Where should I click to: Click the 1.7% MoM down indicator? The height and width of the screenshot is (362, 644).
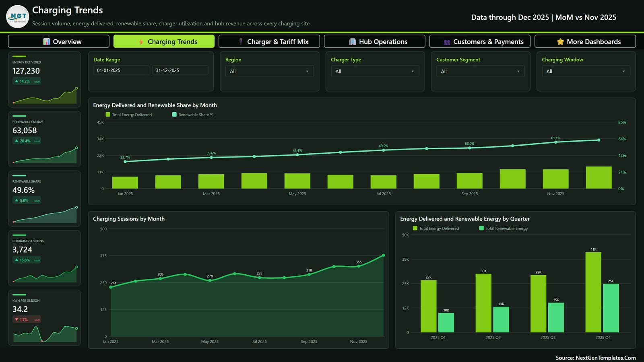point(27,320)
